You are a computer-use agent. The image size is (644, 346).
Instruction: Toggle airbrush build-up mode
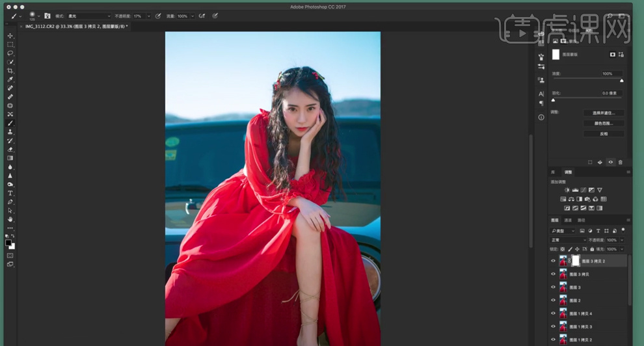[x=202, y=16]
